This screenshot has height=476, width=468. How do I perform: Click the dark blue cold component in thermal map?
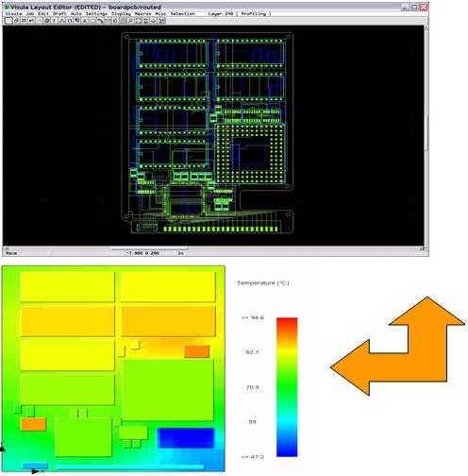point(186,438)
